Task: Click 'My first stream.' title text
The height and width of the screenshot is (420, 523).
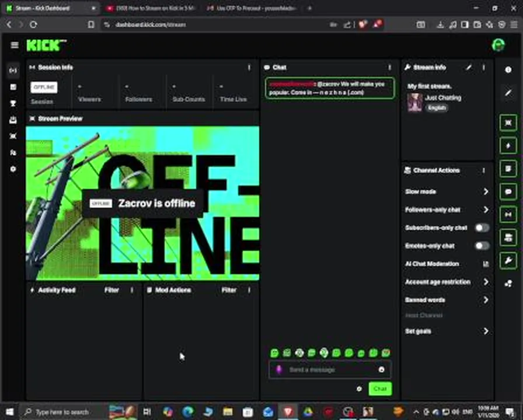Action: click(x=430, y=86)
